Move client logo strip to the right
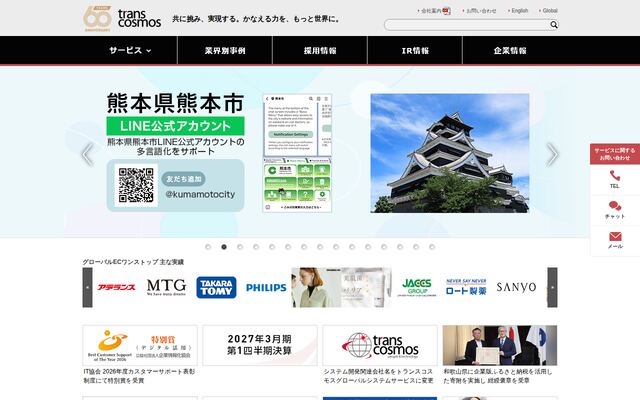Image resolution: width=640 pixels, height=400 pixels. (552, 287)
